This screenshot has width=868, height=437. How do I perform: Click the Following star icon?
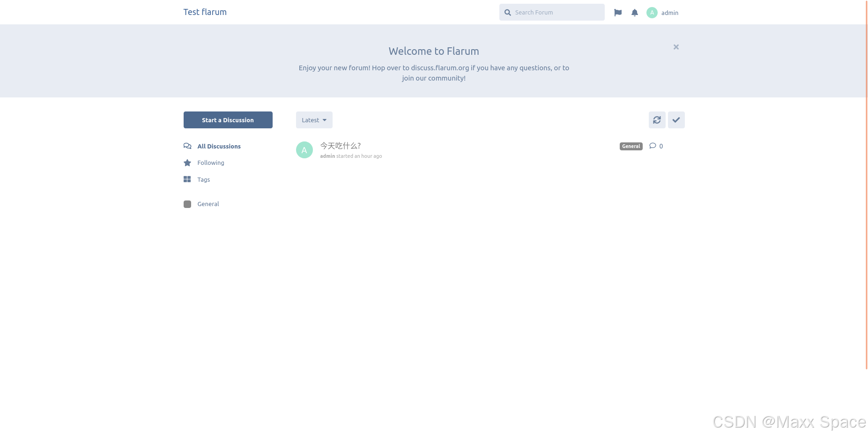point(187,163)
